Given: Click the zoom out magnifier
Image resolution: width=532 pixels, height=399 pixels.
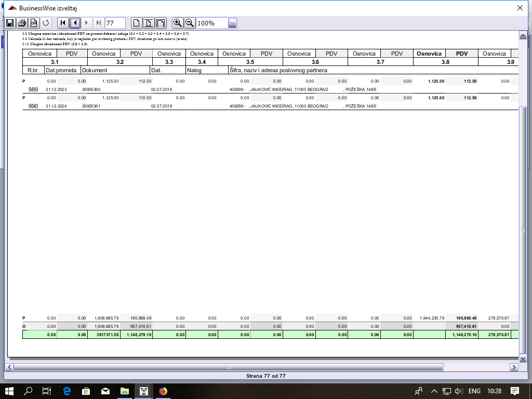Looking at the screenshot, I should (x=190, y=23).
